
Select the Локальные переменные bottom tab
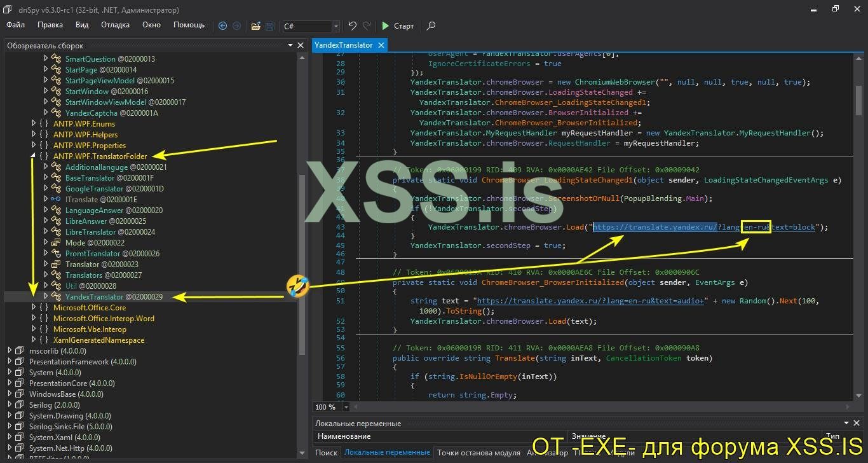pos(387,452)
